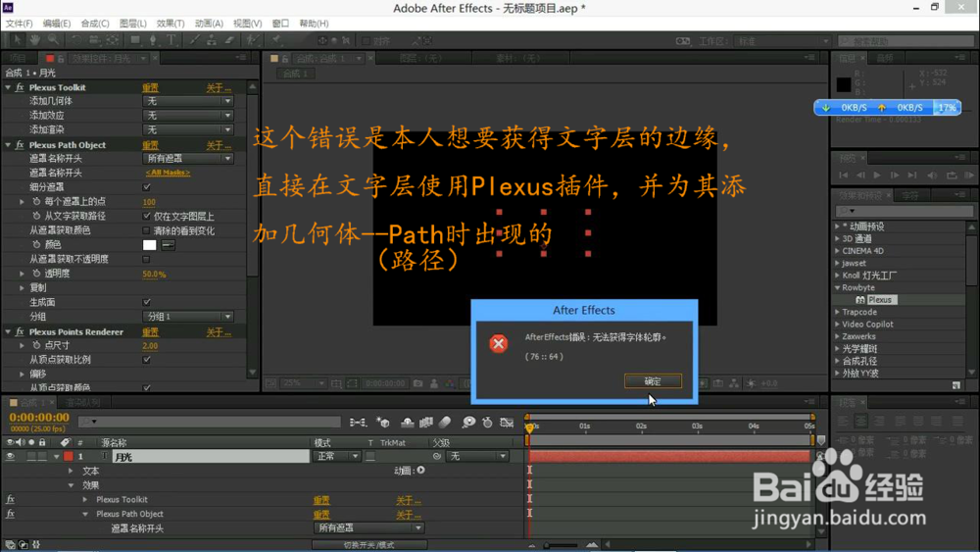Toggle auto-keyframe stopwatch icon in timeline
The width and height of the screenshot is (980, 552).
point(487,423)
